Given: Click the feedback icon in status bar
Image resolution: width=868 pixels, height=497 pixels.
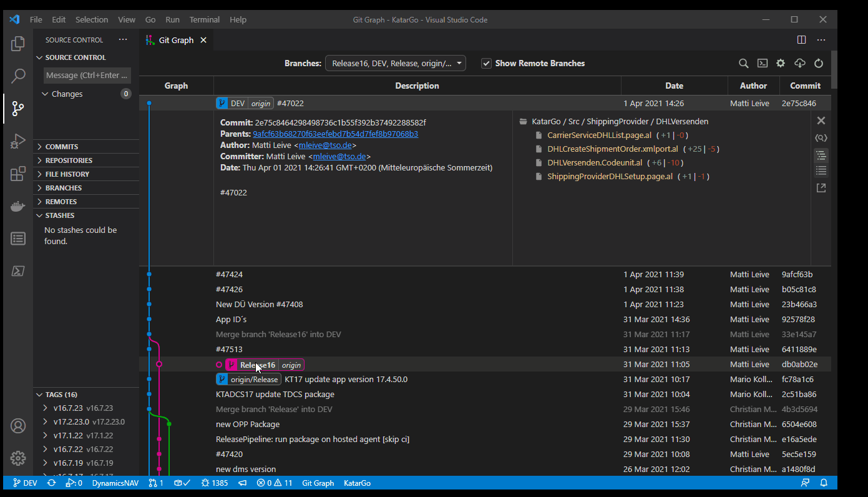Looking at the screenshot, I should (x=805, y=483).
